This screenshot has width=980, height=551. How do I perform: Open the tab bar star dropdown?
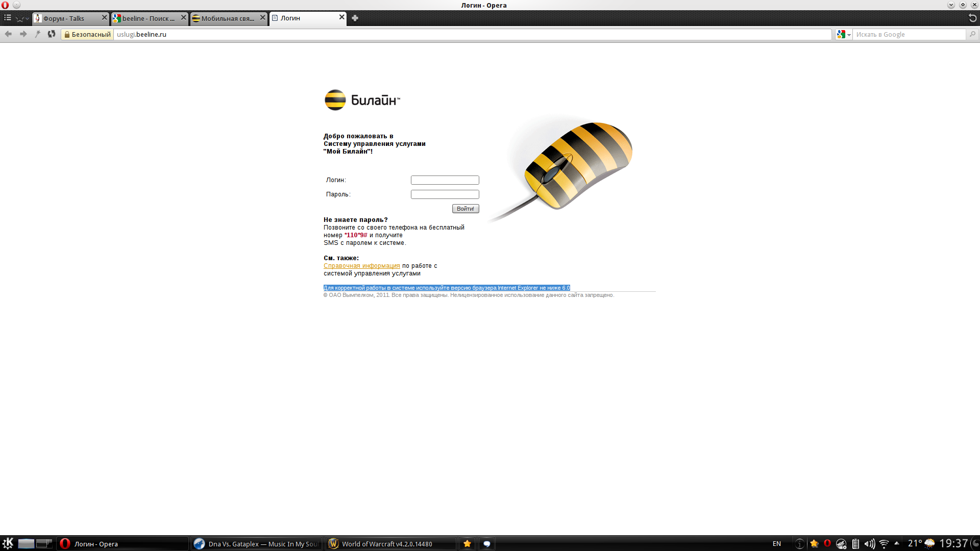click(22, 18)
